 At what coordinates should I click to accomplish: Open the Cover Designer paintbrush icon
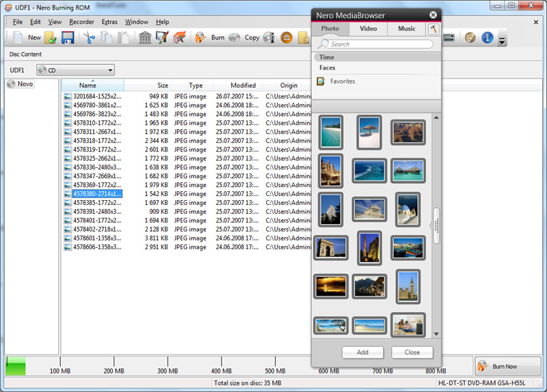click(162, 38)
